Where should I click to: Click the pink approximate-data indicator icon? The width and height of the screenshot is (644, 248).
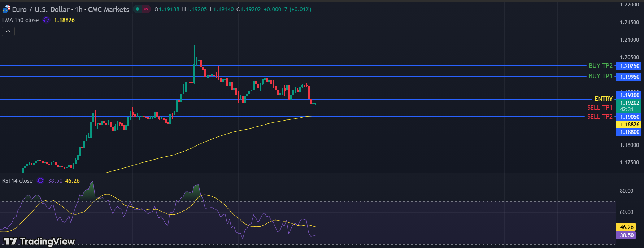146,9
